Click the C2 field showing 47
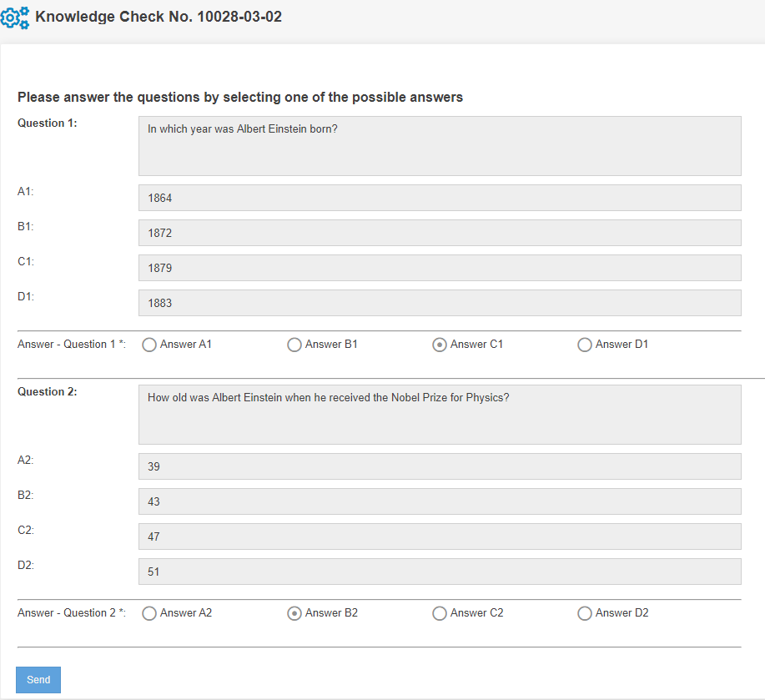 coord(440,536)
